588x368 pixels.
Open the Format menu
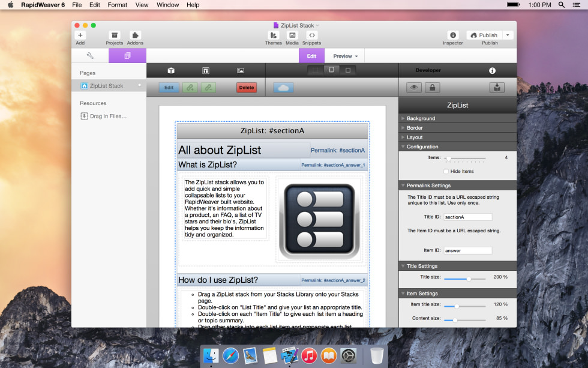(x=118, y=5)
